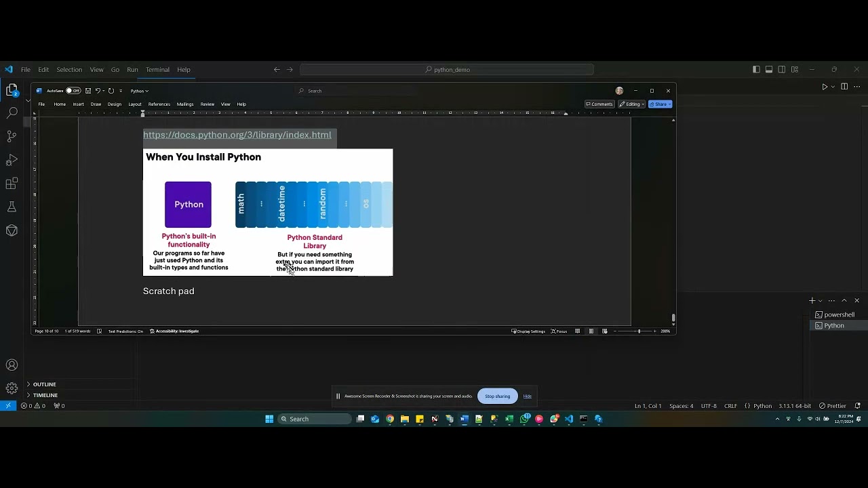The image size is (868, 488).
Task: Click the Prettier status bar item
Action: [833, 406]
